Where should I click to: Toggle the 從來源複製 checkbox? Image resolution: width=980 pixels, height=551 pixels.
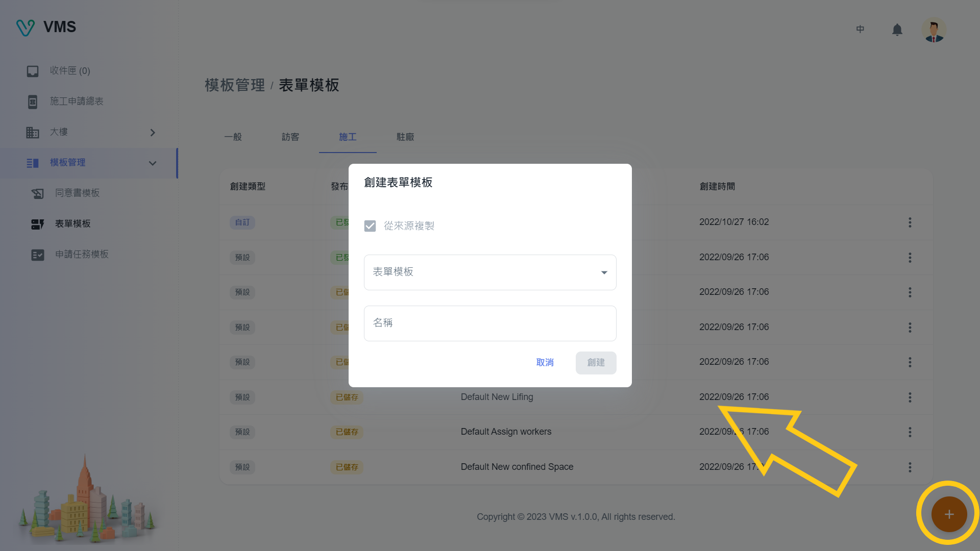370,226
